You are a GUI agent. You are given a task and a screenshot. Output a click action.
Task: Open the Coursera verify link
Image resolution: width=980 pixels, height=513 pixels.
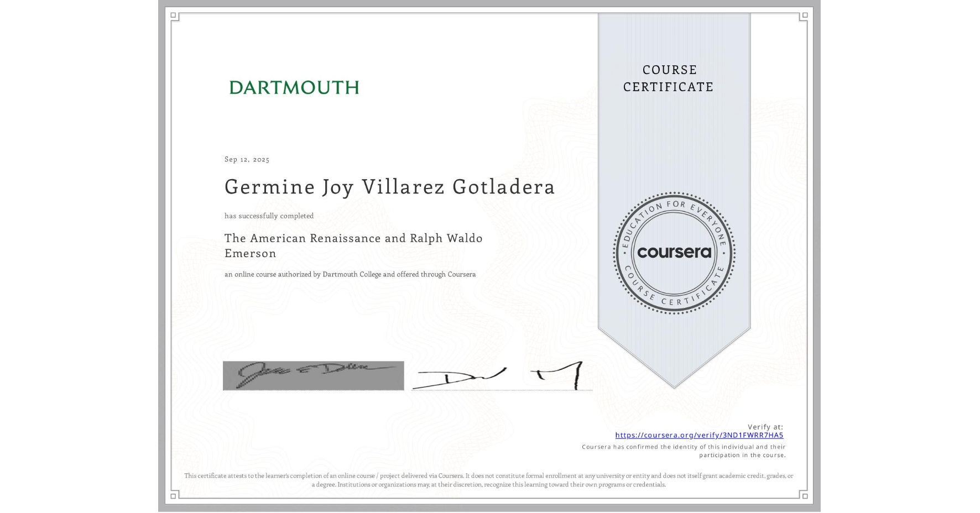699,435
